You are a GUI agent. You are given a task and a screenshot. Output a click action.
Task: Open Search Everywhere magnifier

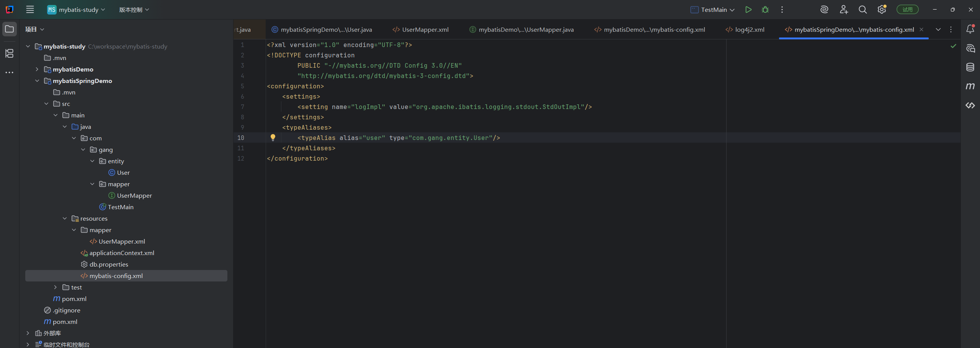(x=862, y=10)
